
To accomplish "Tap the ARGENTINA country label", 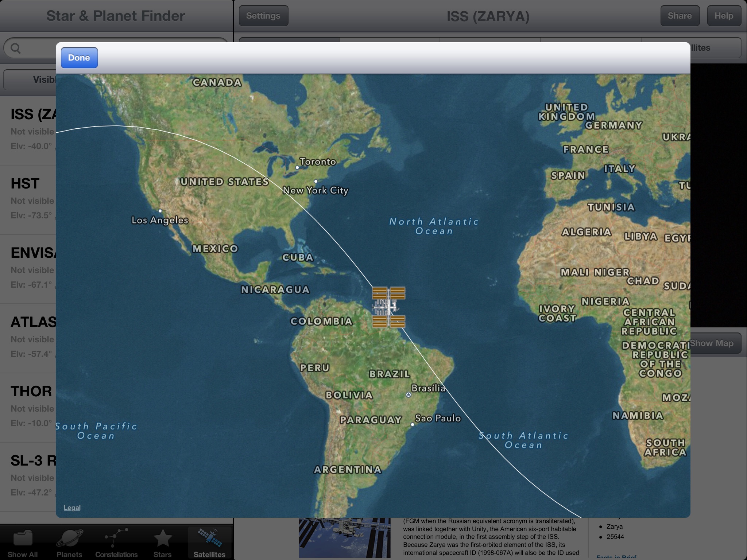I will click(348, 470).
